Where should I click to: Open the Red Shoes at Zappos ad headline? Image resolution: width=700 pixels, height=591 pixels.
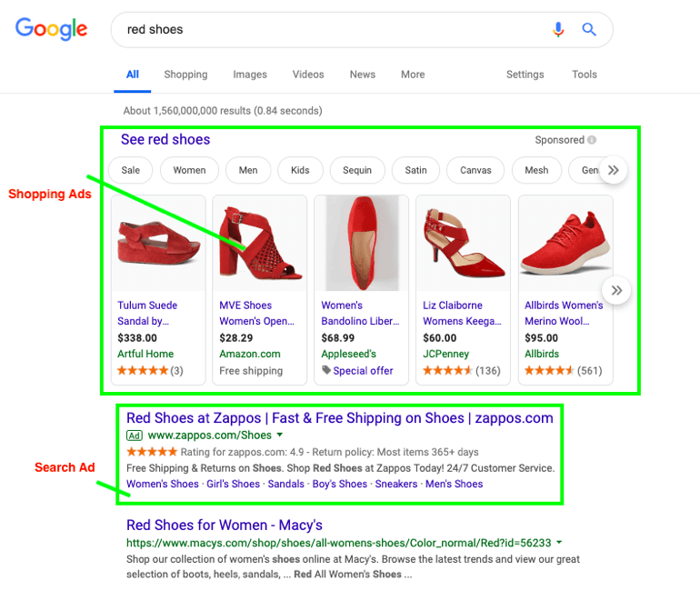[340, 418]
